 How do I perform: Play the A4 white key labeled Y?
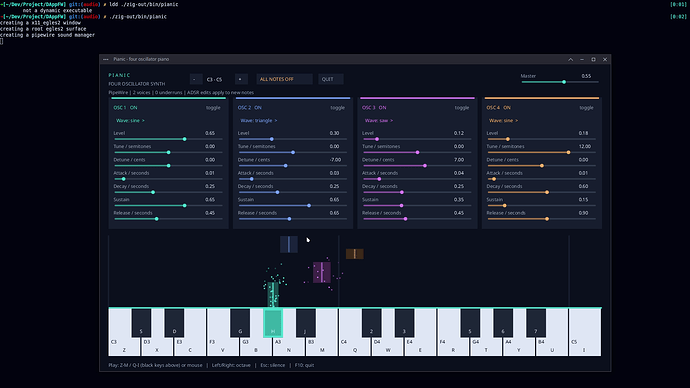pyautogui.click(x=519, y=348)
